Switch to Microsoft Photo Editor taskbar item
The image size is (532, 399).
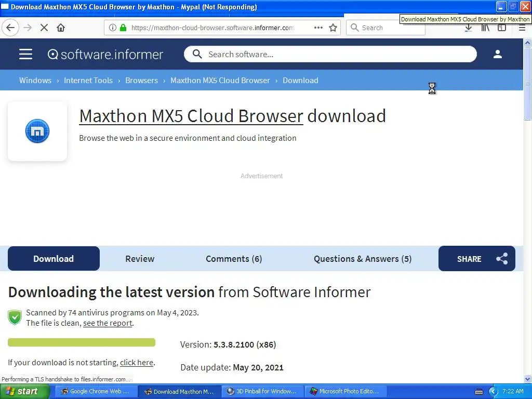345,391
